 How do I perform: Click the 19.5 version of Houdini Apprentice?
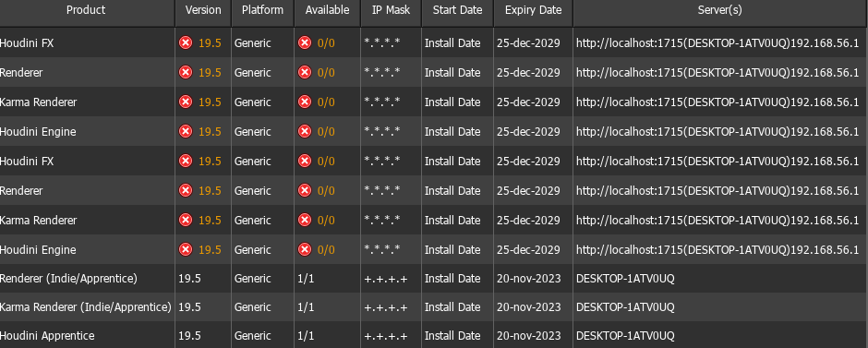[189, 336]
